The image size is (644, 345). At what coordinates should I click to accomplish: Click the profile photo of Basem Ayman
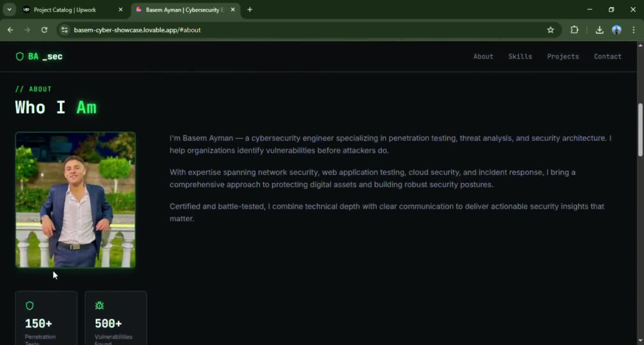pyautogui.click(x=75, y=200)
